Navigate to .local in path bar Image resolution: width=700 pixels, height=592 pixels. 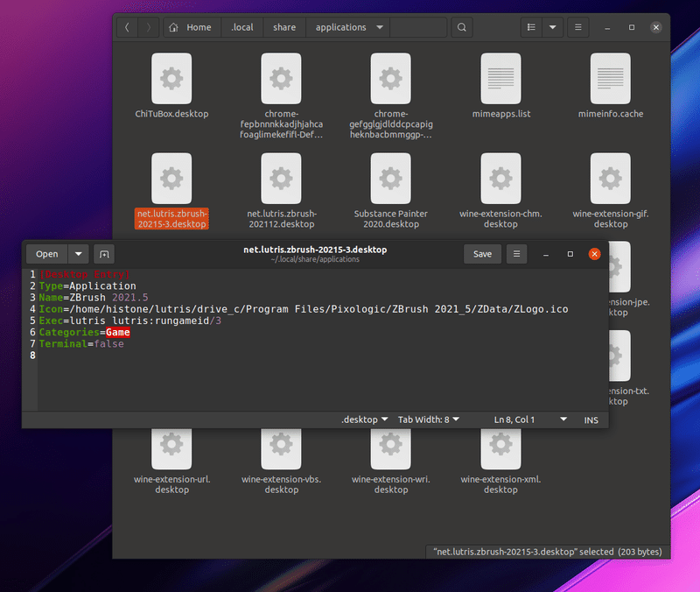point(242,27)
